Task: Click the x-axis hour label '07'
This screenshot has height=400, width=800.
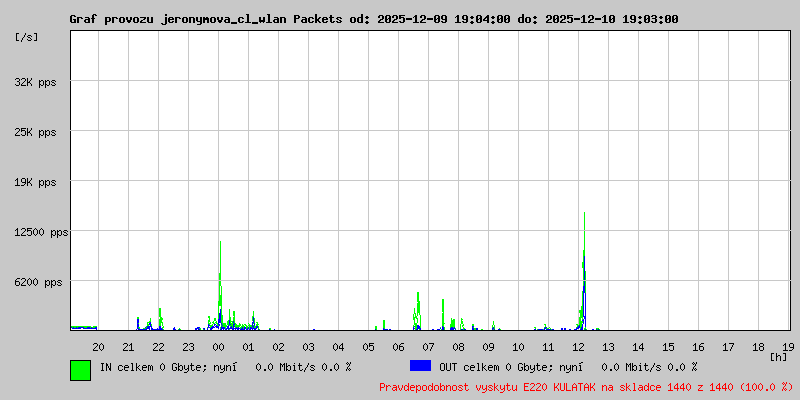Action: point(429,347)
